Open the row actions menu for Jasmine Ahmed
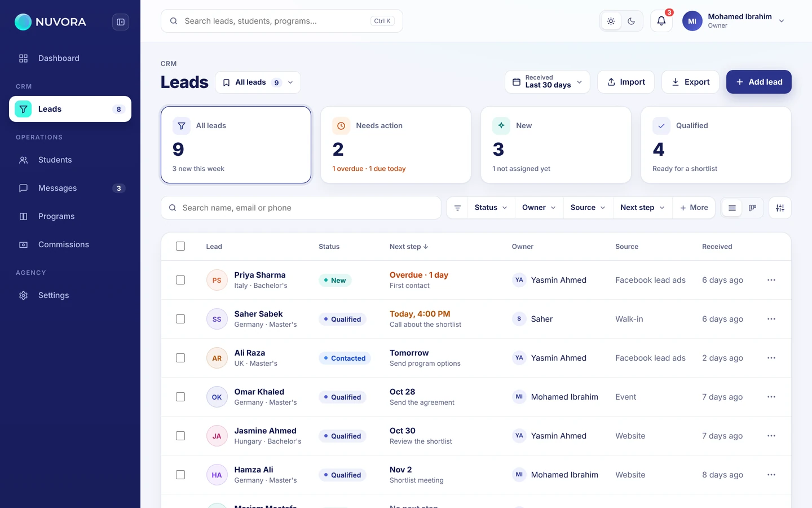 771,436
